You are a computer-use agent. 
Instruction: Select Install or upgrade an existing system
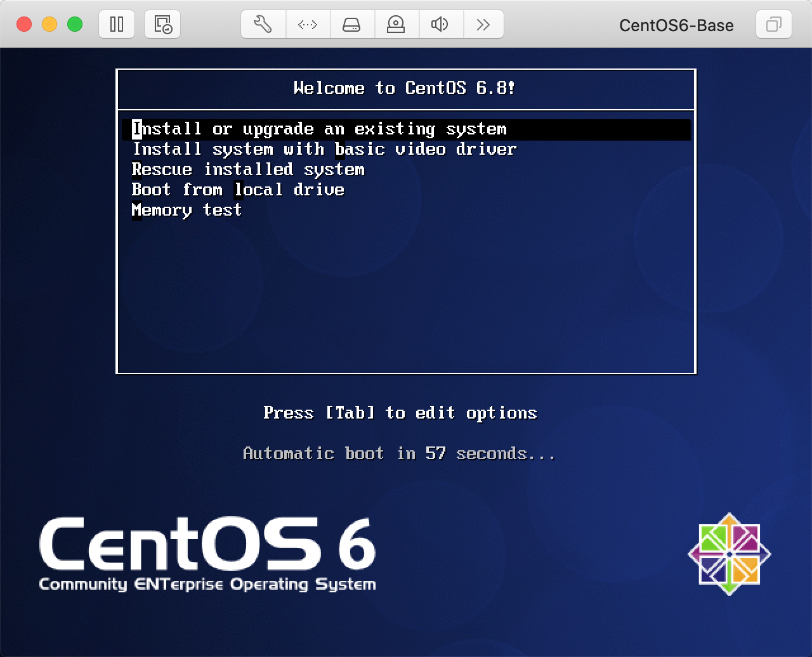[406, 129]
